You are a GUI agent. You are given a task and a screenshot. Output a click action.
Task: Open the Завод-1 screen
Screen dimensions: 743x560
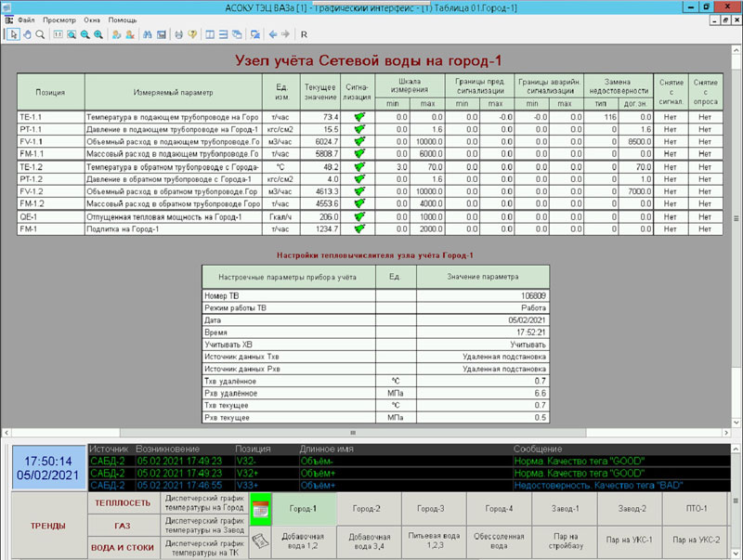pyautogui.click(x=565, y=509)
